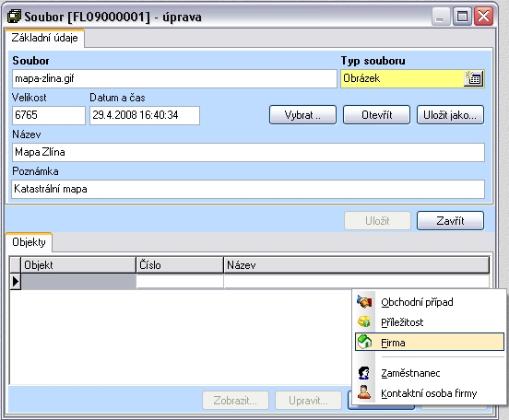Click the Kontaktní osoba firmy icon
Screen dimensions: 509x420
tap(364, 392)
